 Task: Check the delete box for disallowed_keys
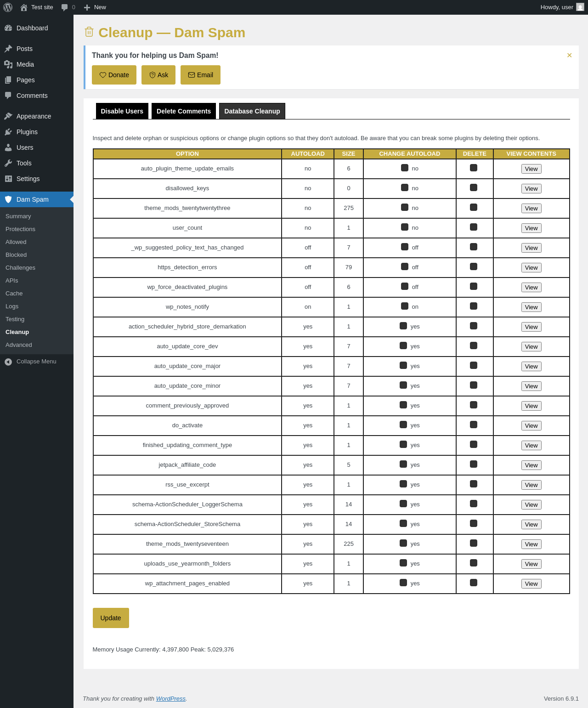(x=474, y=187)
